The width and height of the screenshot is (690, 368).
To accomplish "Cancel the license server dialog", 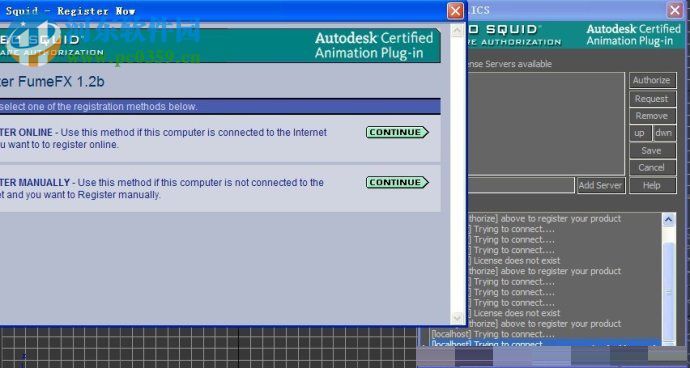I will (652, 168).
